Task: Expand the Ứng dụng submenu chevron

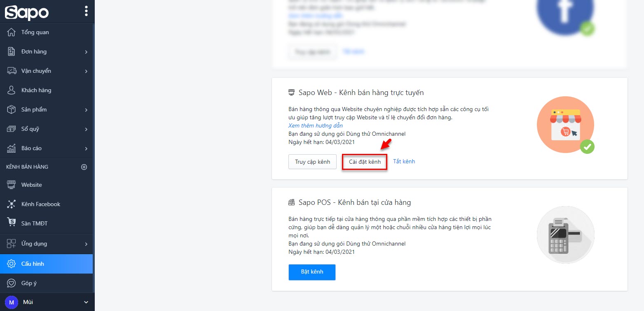Action: [86, 244]
